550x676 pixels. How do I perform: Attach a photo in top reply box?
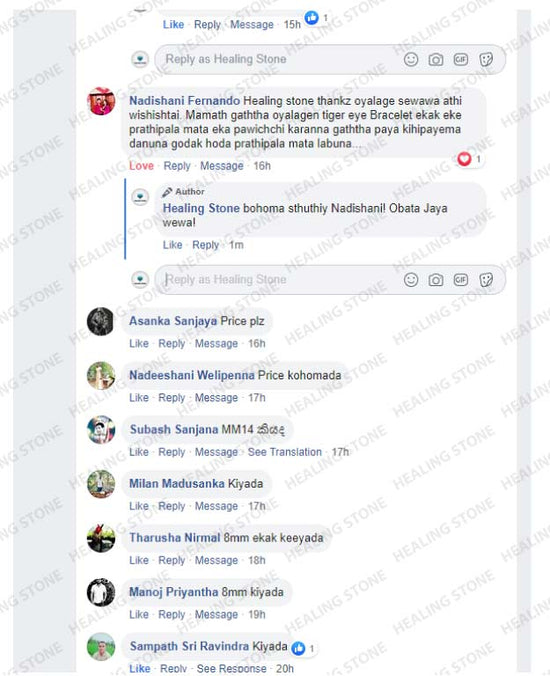(x=436, y=59)
